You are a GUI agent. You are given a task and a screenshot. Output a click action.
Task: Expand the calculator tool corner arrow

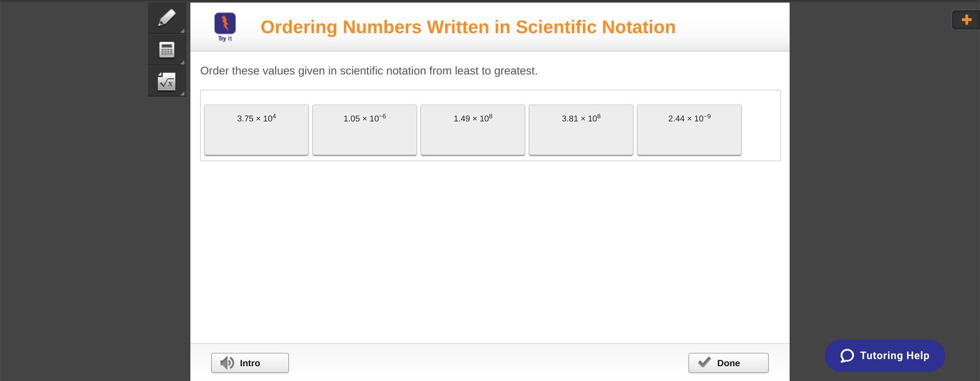click(x=182, y=62)
